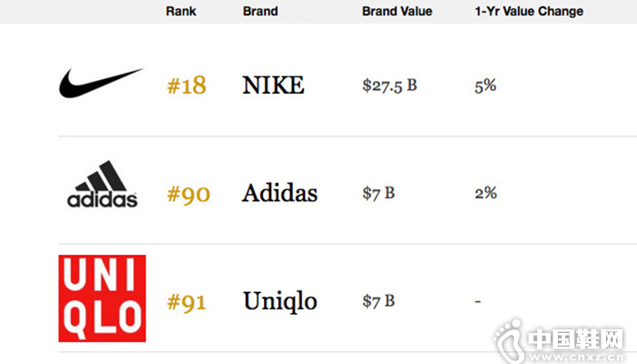Sort by 1-Yr Value Change header
637x364 pixels.
click(529, 11)
